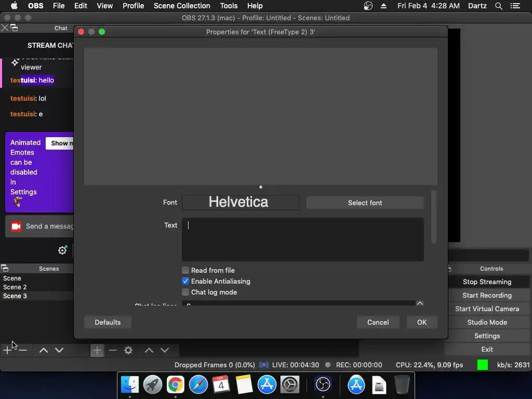Add a new scene with the plus icon
This screenshot has width=532, height=399.
(x=7, y=350)
